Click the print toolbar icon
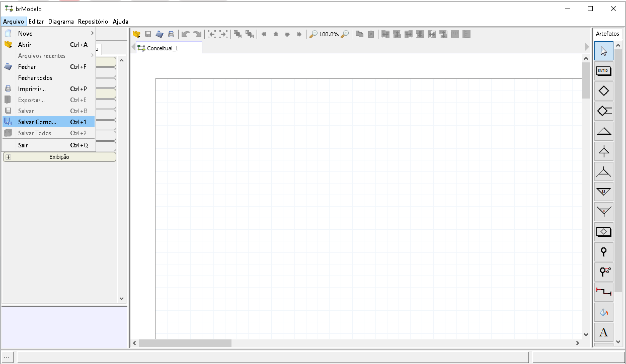 (171, 34)
